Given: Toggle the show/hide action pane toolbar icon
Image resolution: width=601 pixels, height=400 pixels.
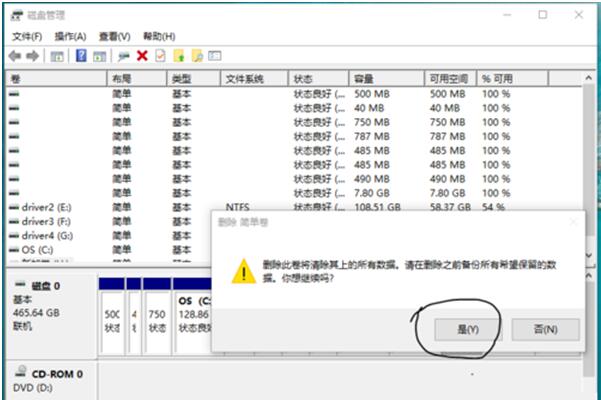Looking at the screenshot, I should [x=99, y=56].
